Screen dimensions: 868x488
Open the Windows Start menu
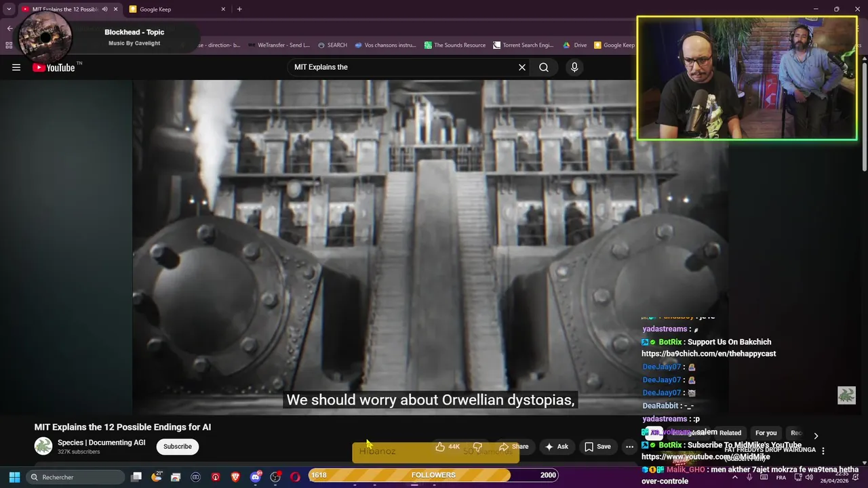[14, 477]
